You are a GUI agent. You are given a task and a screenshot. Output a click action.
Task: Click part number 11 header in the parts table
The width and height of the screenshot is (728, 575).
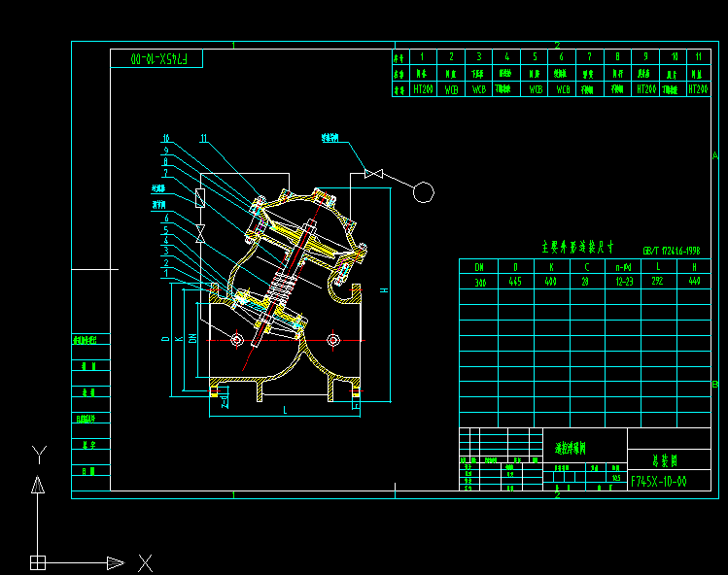point(698,56)
